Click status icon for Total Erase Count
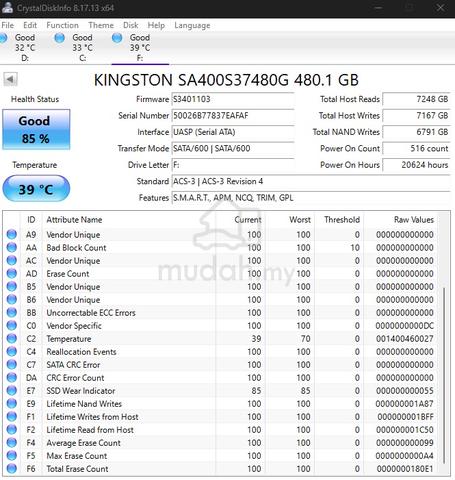Screen dimensions: 455x480 click(x=12, y=468)
